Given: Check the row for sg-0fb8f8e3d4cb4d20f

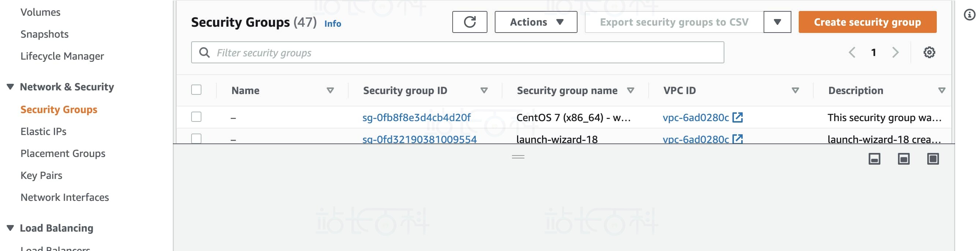Looking at the screenshot, I should pyautogui.click(x=196, y=117).
